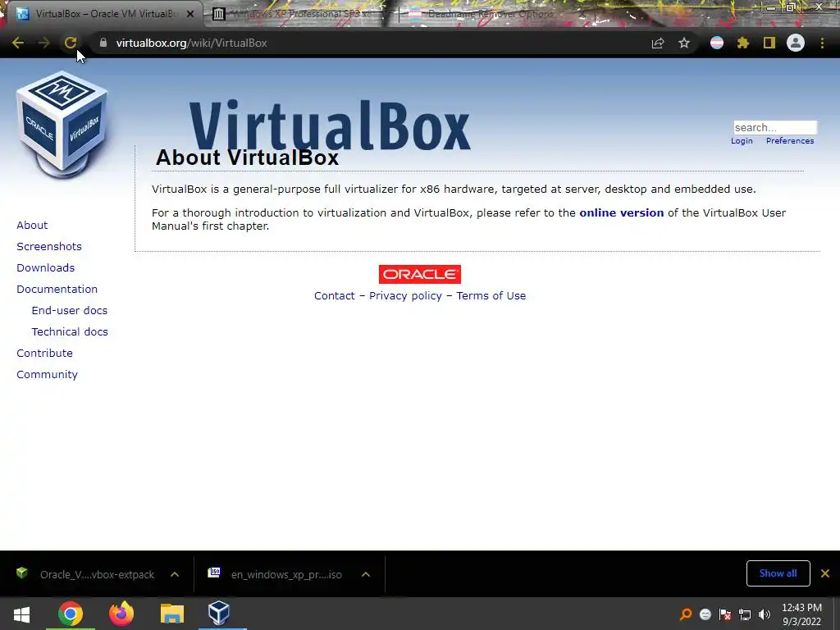Go to Screenshots in the sidebar
The image size is (840, 630).
(49, 246)
